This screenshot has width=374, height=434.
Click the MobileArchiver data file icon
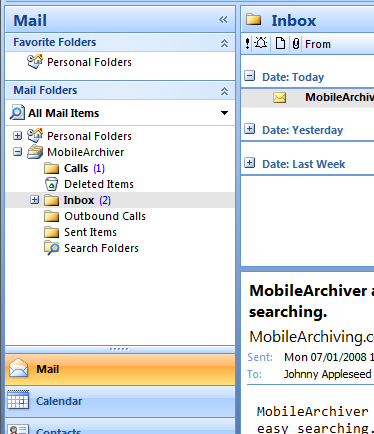pos(35,152)
